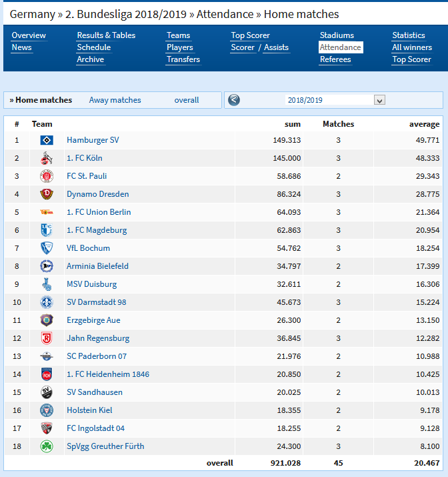448x477 pixels.
Task: Open the Overview menu item
Action: (29, 35)
